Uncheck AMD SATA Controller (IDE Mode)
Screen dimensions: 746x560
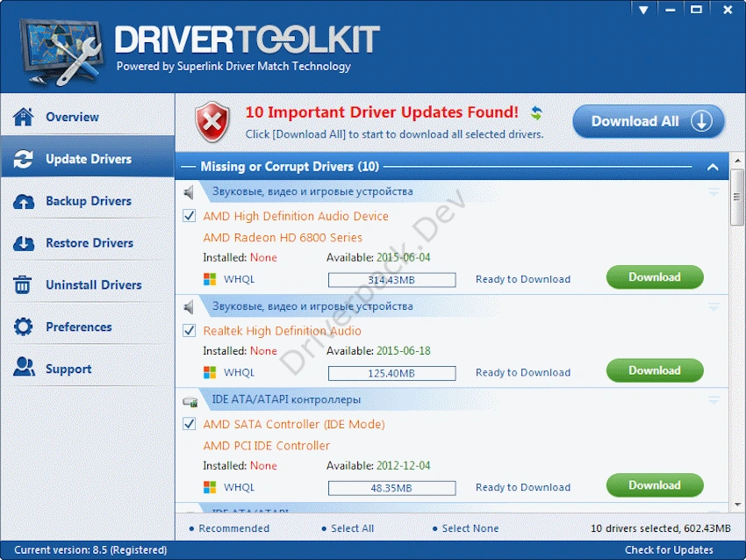(x=190, y=423)
